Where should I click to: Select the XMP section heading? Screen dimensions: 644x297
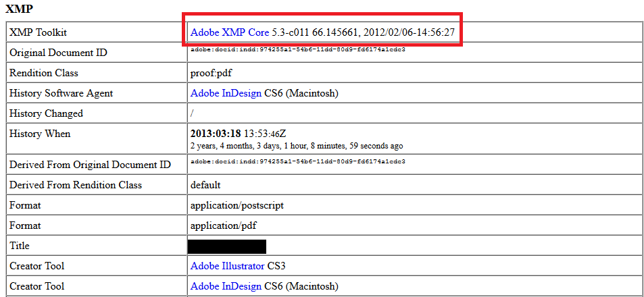(19, 9)
